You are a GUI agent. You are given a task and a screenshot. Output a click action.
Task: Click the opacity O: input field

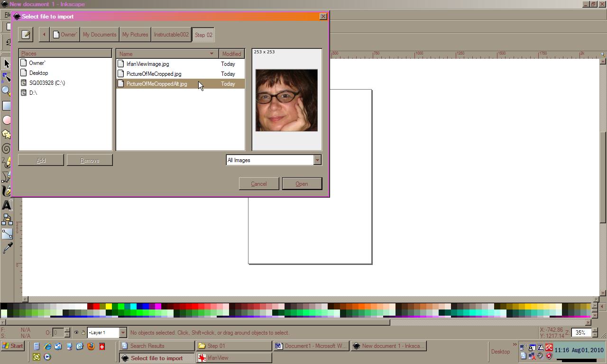pos(57,333)
